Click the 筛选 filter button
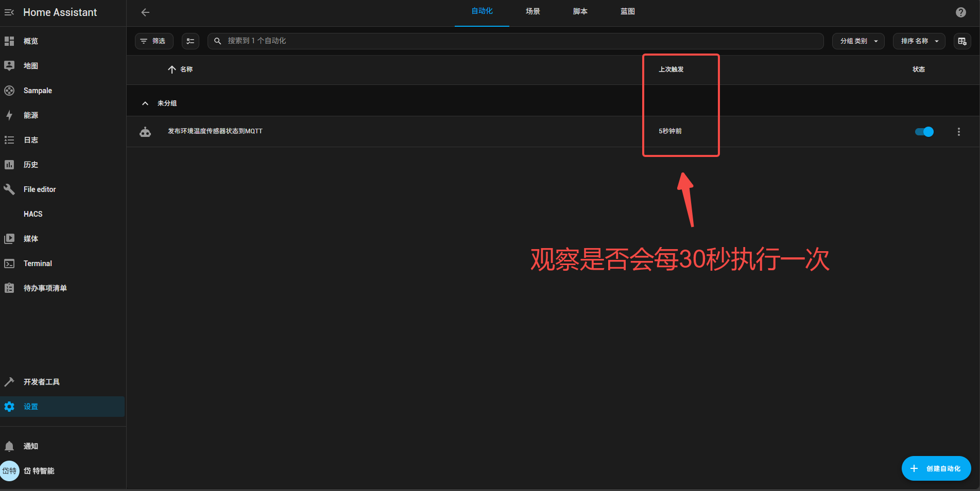 tap(154, 41)
